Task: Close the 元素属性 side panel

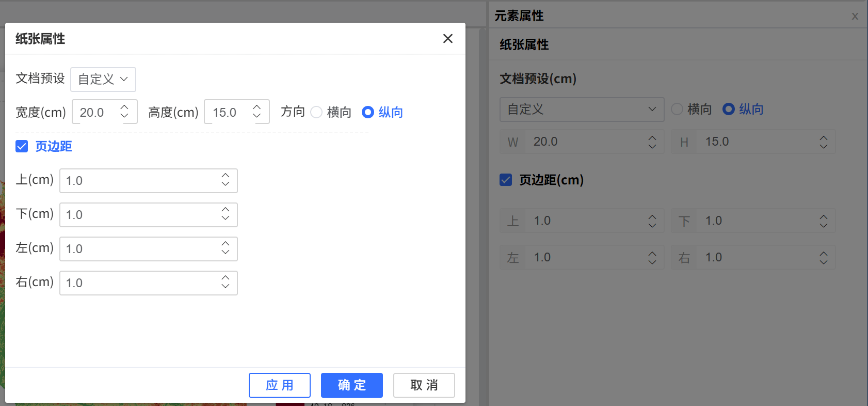Action: click(855, 17)
